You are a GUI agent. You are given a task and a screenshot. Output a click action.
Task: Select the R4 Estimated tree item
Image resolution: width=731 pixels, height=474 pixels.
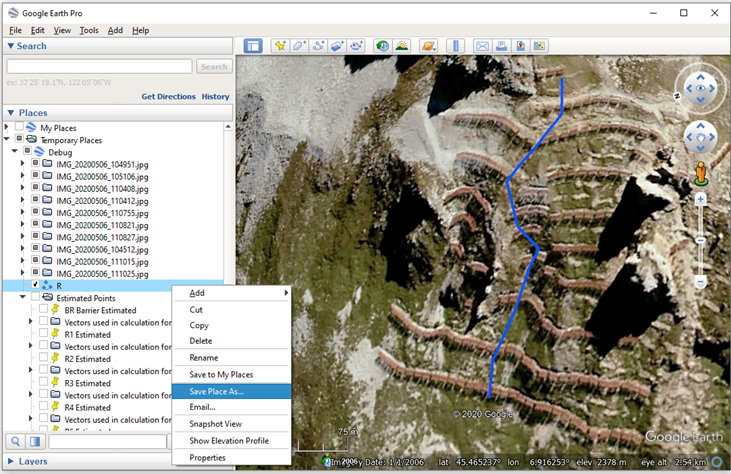coord(87,407)
